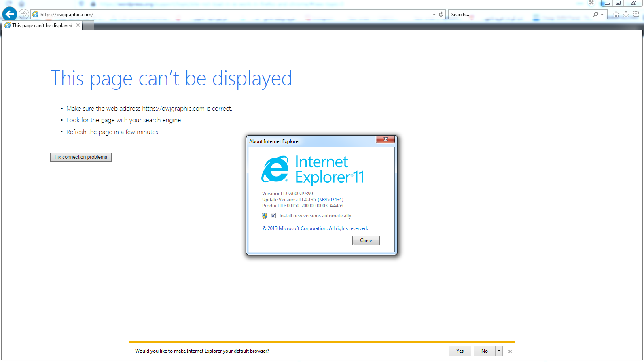Click the Product ID text line
This screenshot has height=362, width=644.
click(x=303, y=206)
